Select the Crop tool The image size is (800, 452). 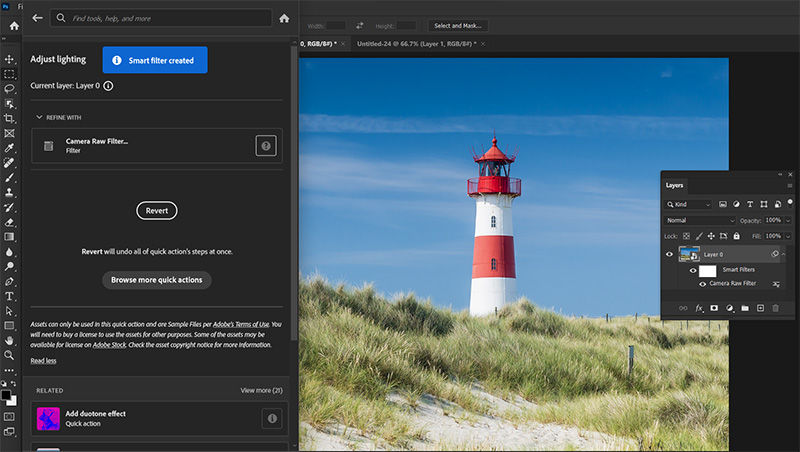[x=10, y=118]
